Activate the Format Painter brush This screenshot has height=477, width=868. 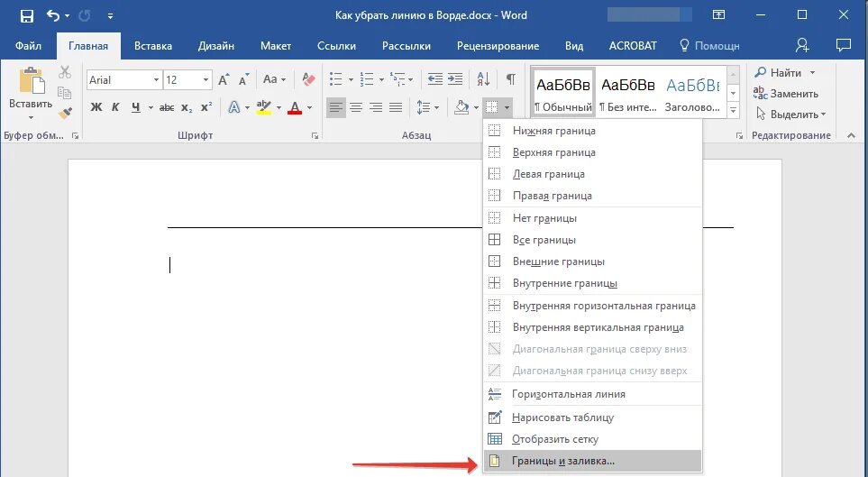(x=65, y=113)
